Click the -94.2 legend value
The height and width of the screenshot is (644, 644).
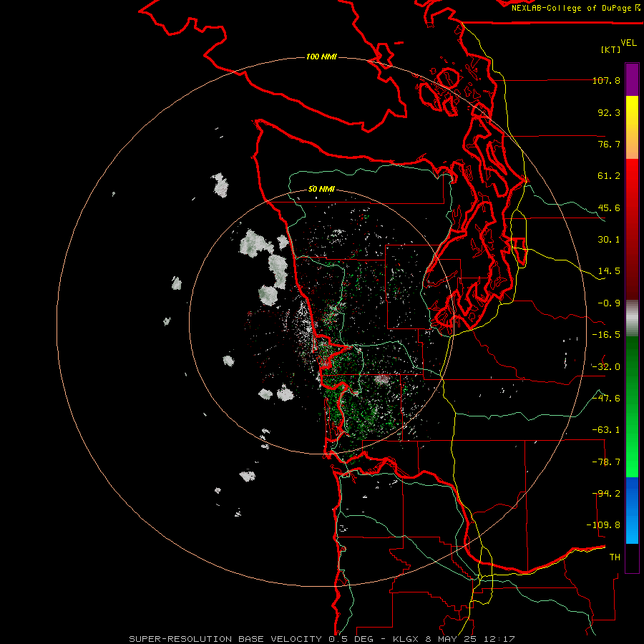coord(606,494)
